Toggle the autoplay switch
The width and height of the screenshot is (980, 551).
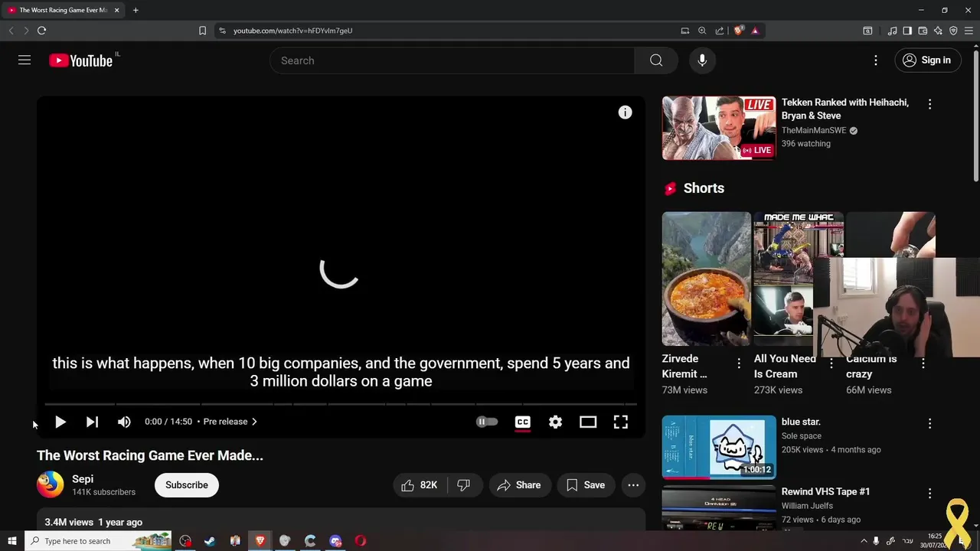click(x=487, y=422)
